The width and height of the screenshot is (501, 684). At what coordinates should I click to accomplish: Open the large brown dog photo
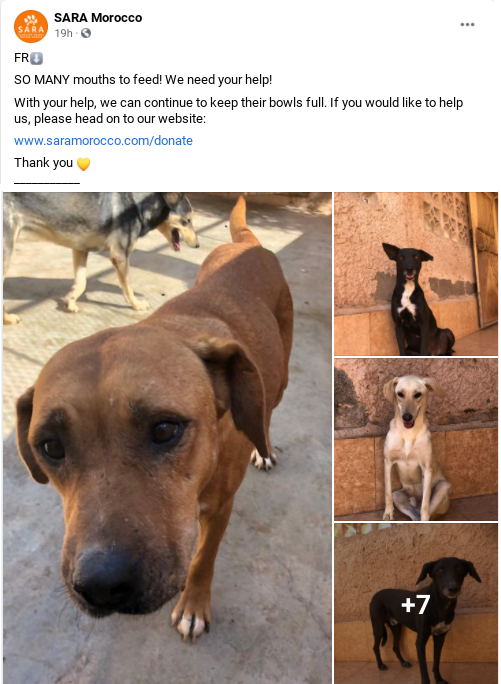167,438
